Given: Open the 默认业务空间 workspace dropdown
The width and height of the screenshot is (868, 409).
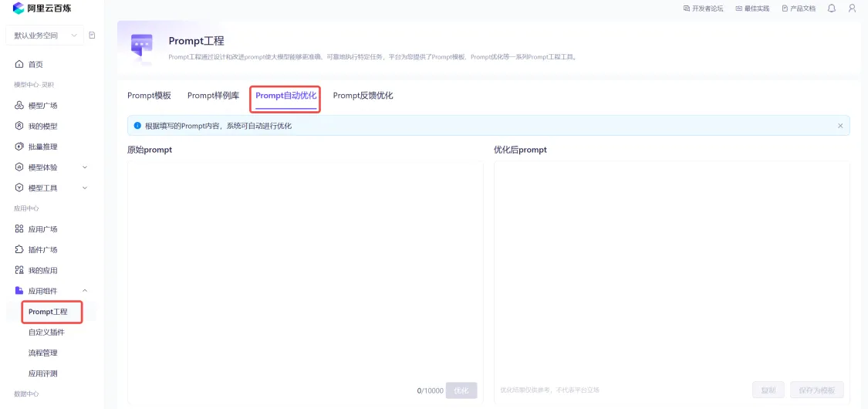Looking at the screenshot, I should coord(45,35).
